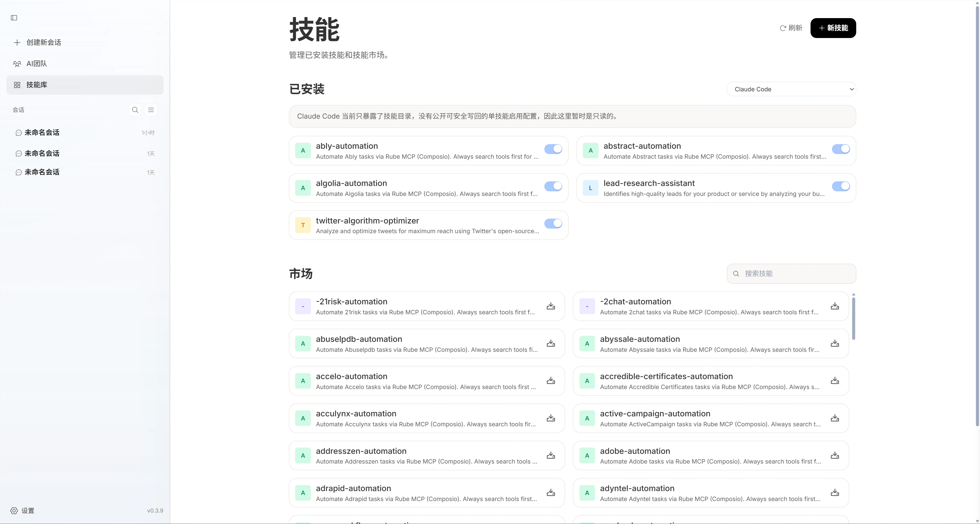Open settings via gear icon

(14, 511)
